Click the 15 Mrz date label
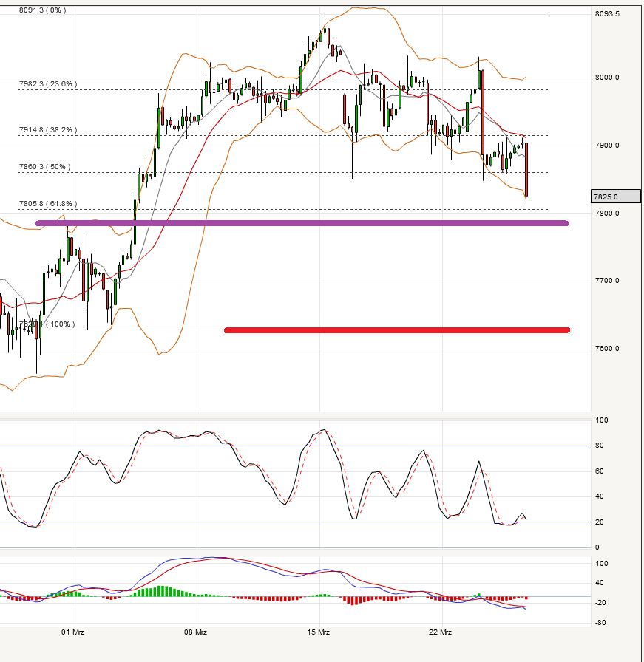Screen dimensions: 644x662 (319, 632)
